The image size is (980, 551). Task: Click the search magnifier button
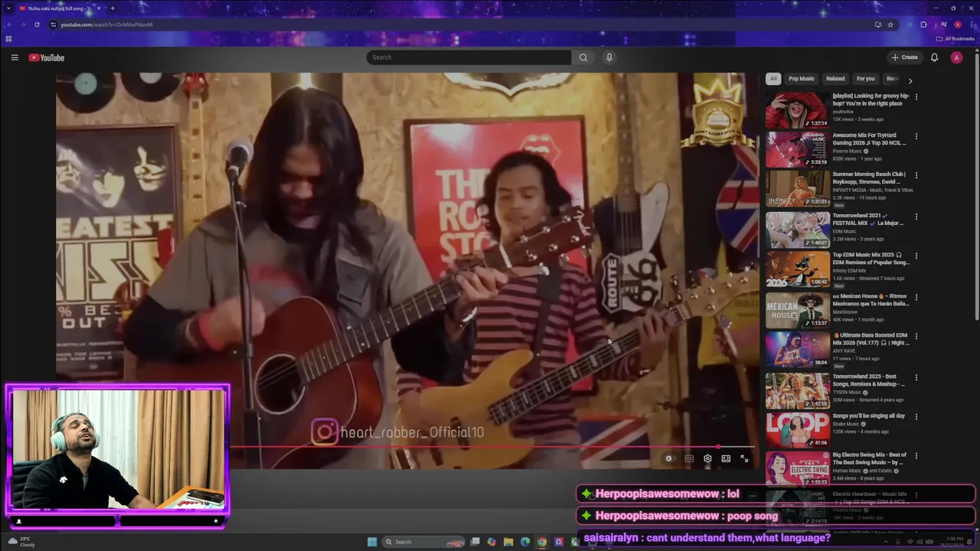(x=583, y=57)
